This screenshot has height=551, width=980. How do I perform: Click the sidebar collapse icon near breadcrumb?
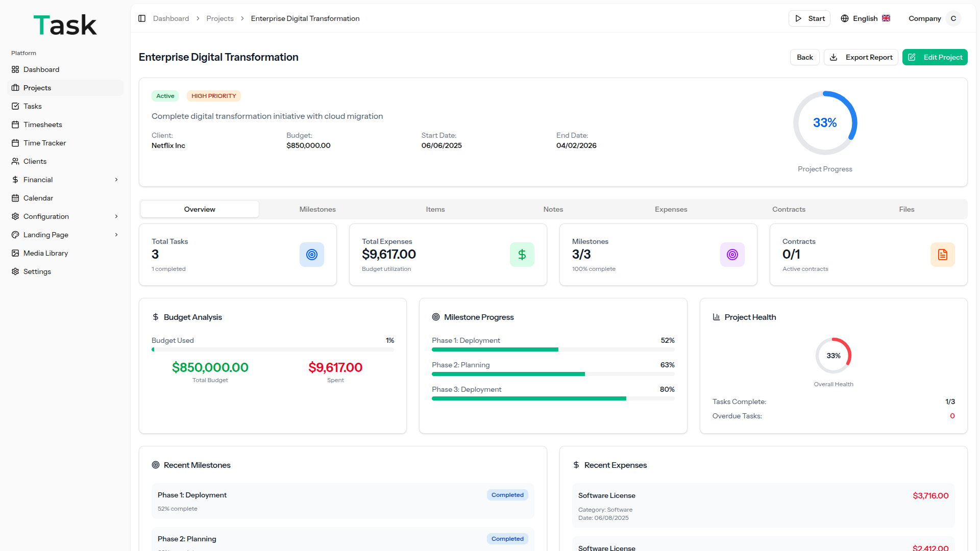(x=142, y=18)
